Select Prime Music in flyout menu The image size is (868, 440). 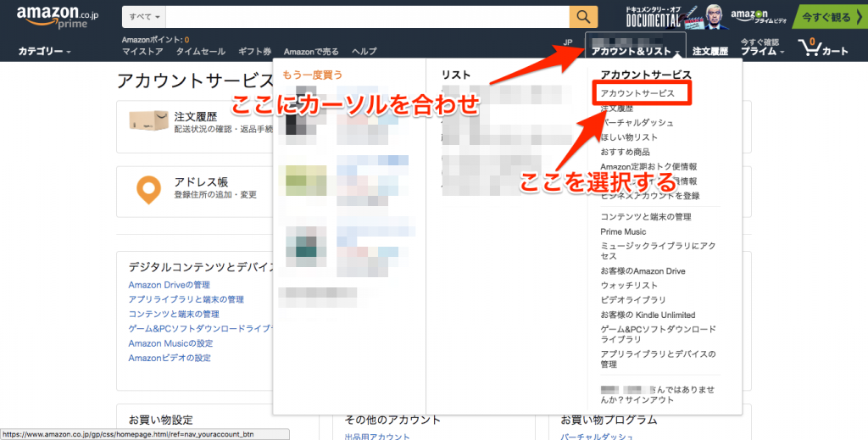click(x=623, y=231)
